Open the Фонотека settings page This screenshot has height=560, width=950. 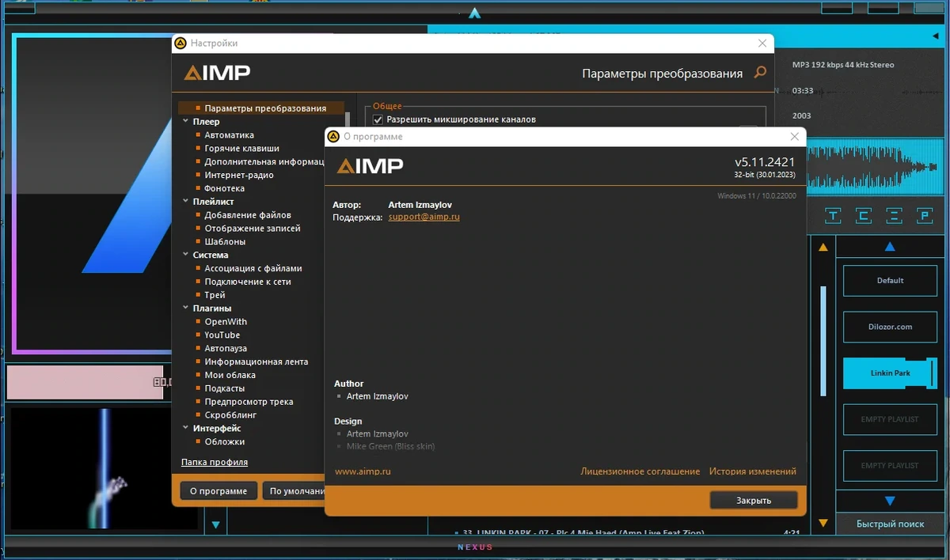click(225, 188)
